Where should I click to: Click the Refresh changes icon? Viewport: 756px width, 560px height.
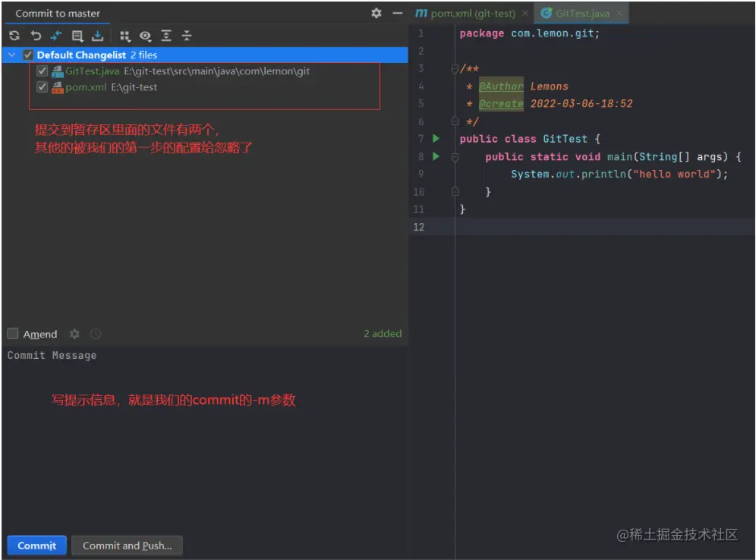point(14,35)
